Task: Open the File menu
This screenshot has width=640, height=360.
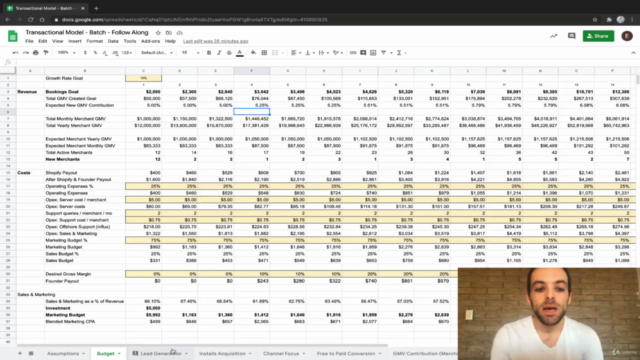Action: [x=29, y=41]
